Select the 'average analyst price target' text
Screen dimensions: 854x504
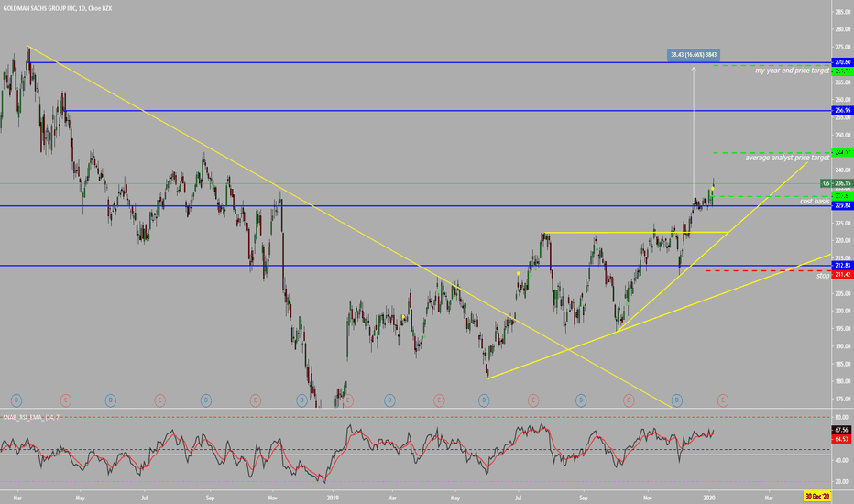coord(787,158)
